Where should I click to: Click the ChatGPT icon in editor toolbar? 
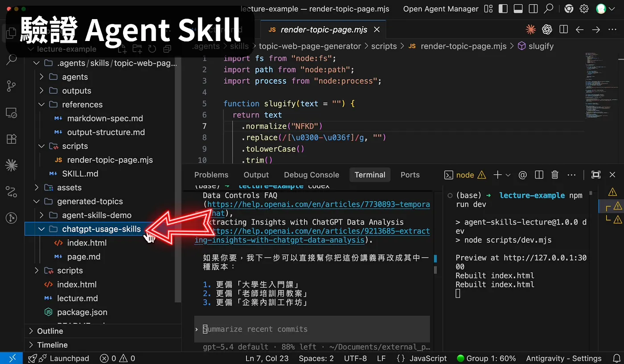[547, 30]
